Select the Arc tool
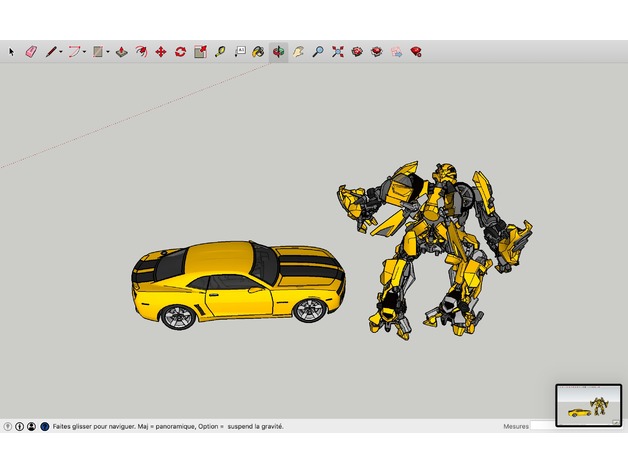 coord(74,52)
